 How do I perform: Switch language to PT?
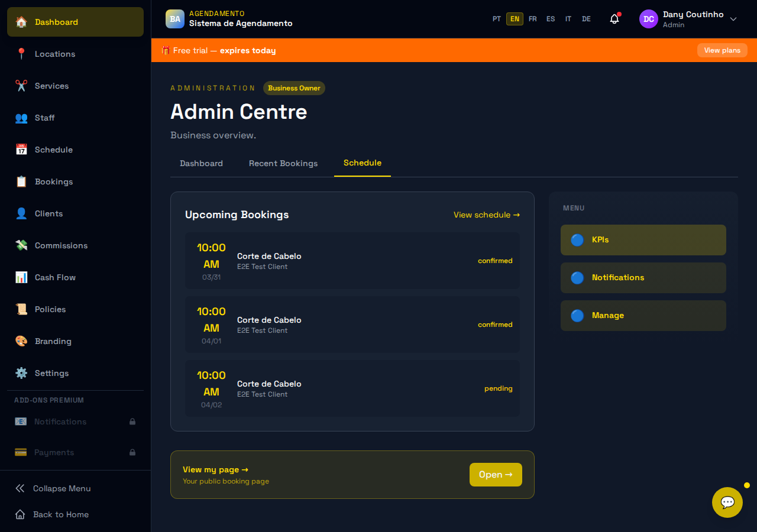tap(497, 19)
